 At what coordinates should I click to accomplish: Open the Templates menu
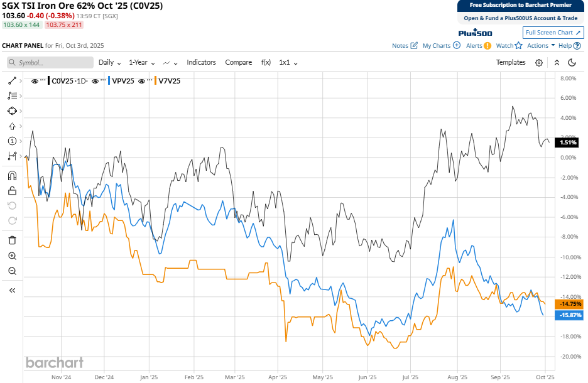coord(511,63)
